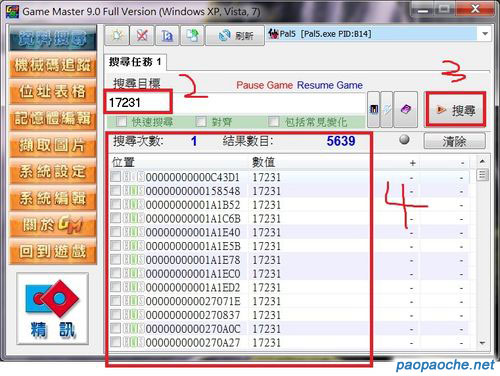Click the 清除 clear button
Image resolution: width=500 pixels, height=376 pixels.
pos(454,141)
